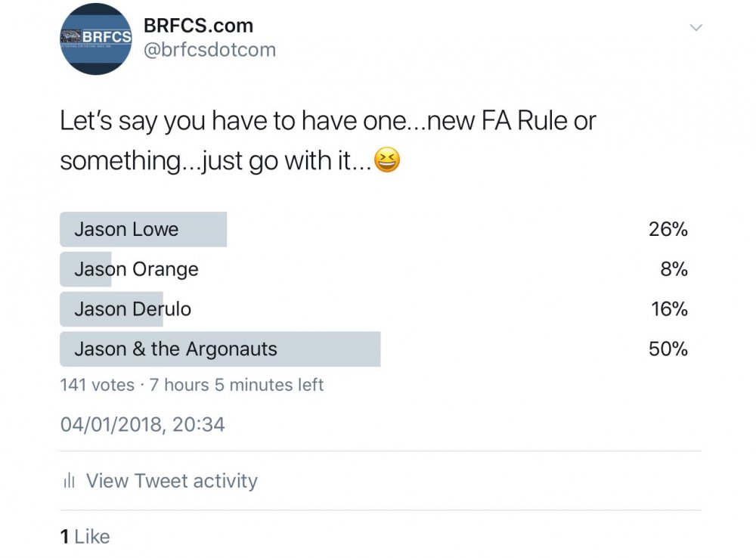Expand the tweet options chevron
This screenshot has height=558, width=756.
696,28
